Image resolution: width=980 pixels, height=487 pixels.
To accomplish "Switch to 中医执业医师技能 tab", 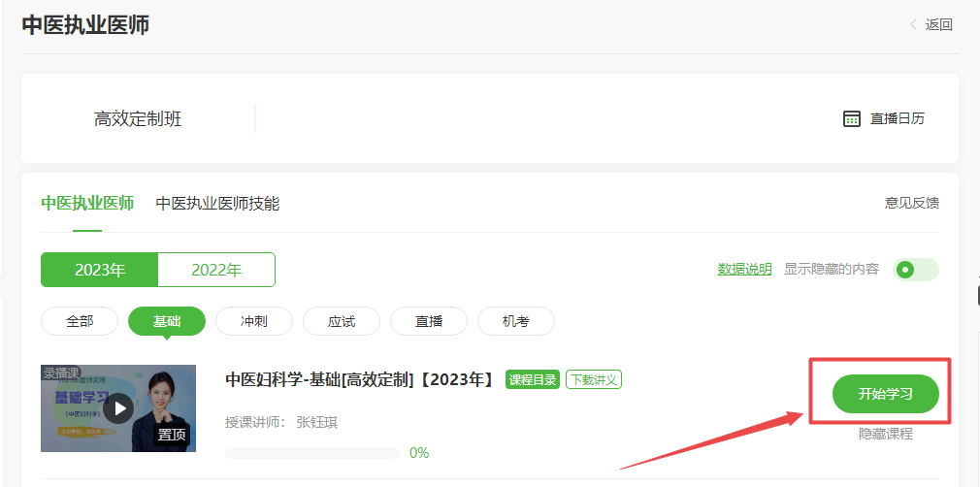I will pos(217,203).
